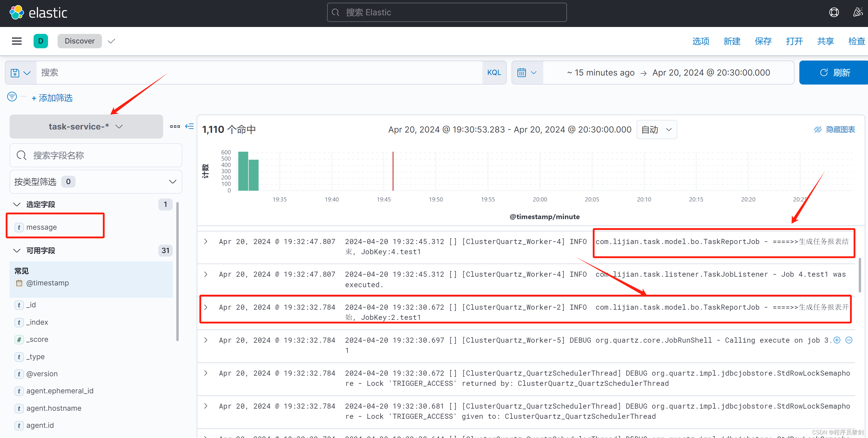Click the elastic logo
Image resolution: width=868 pixels, height=438 pixels.
click(x=38, y=12)
